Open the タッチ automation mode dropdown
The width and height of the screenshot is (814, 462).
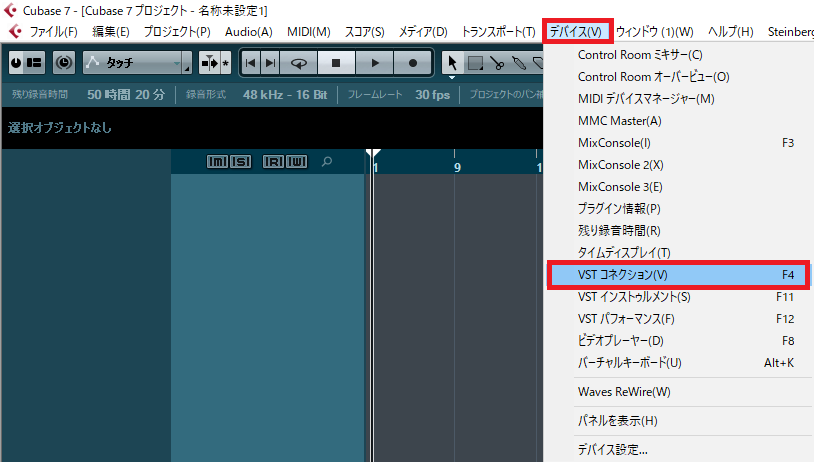137,63
